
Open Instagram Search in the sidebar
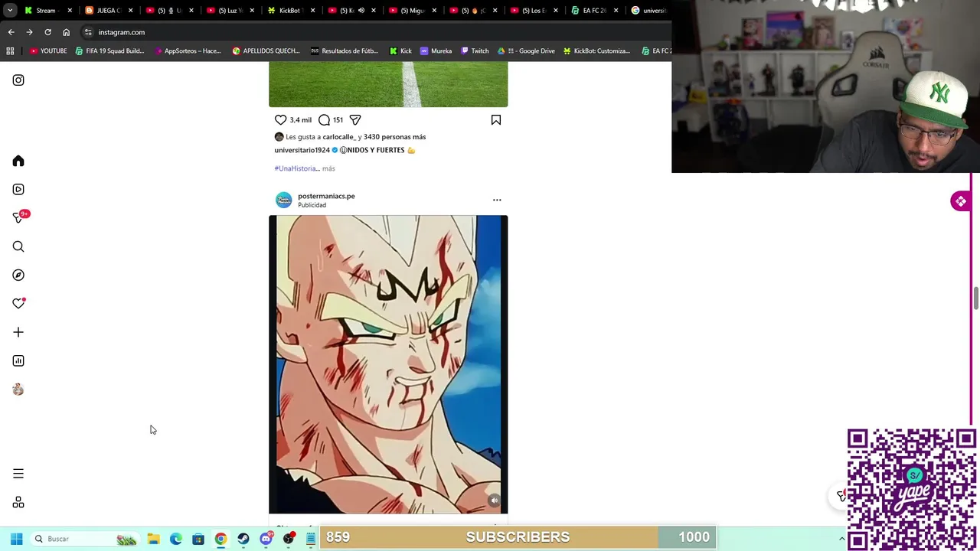[x=18, y=246]
